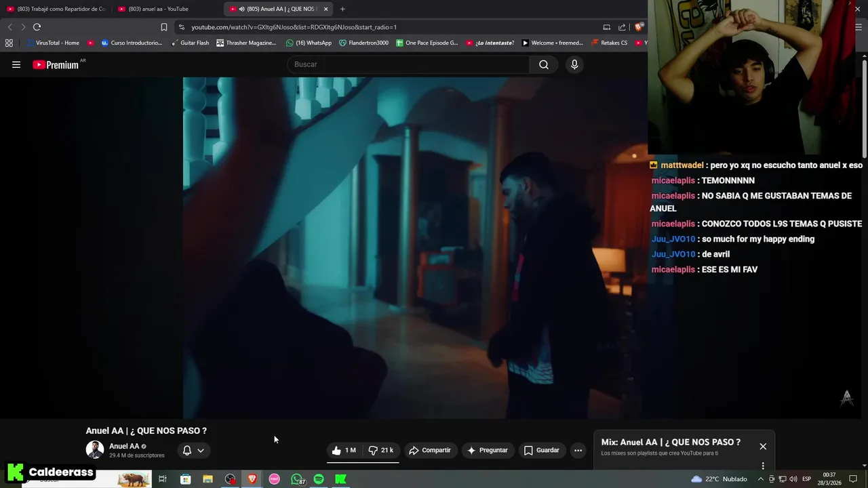868x488 pixels.
Task: Open the Brave browser taskbar icon
Action: [x=252, y=479]
